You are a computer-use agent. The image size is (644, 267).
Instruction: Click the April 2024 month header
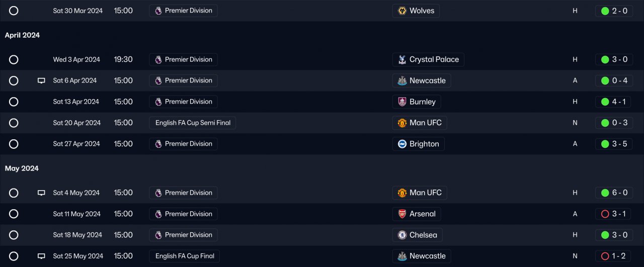pos(22,35)
